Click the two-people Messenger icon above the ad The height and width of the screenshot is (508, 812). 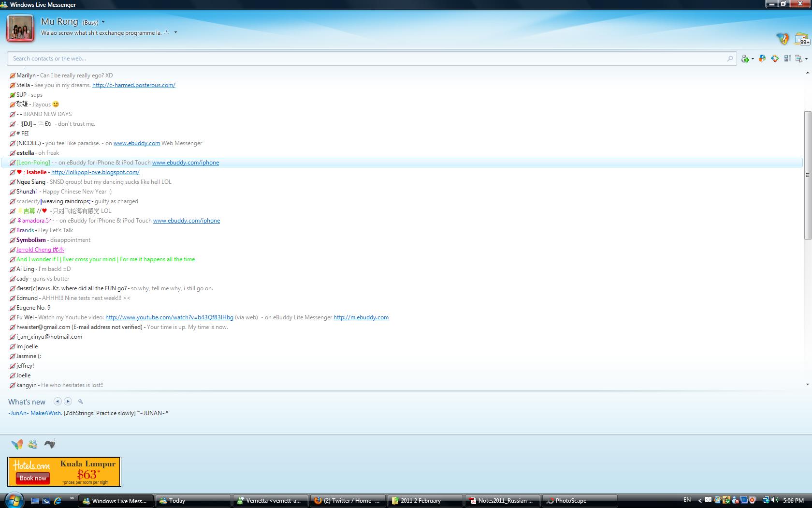tap(33, 444)
